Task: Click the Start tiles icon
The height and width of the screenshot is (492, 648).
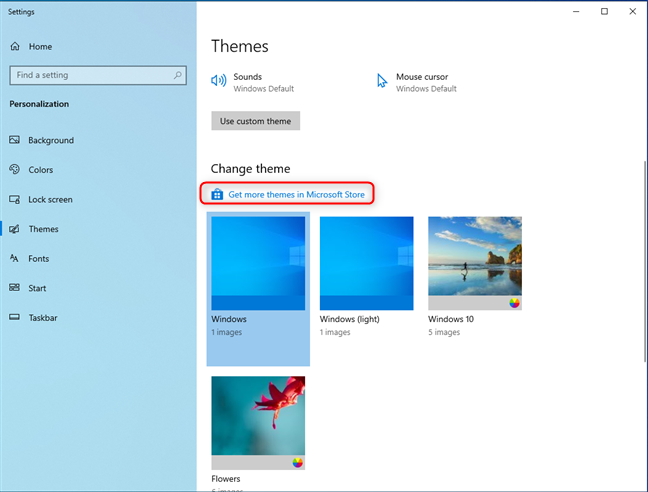Action: coord(14,288)
